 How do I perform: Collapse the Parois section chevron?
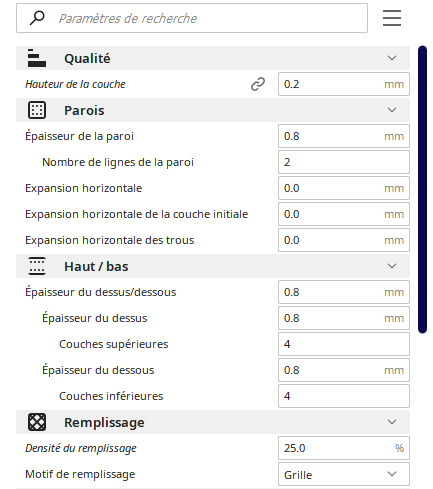point(392,110)
